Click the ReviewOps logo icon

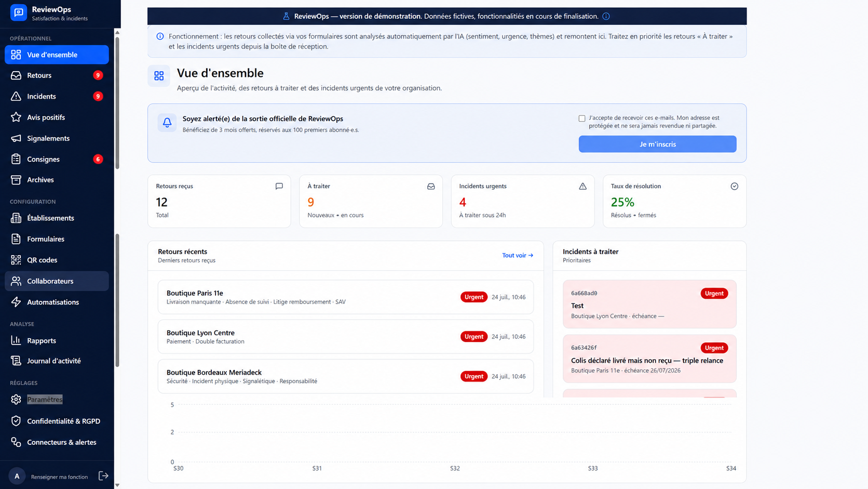pos(19,12)
